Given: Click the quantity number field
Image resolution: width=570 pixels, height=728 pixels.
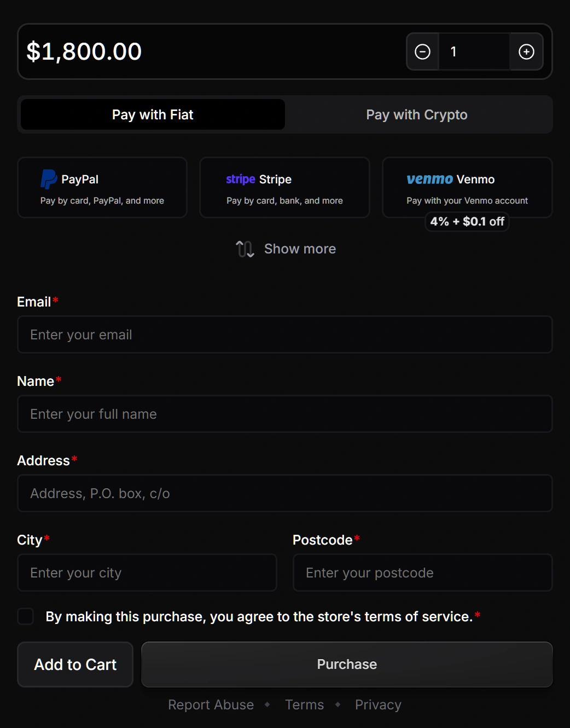Looking at the screenshot, I should point(474,52).
